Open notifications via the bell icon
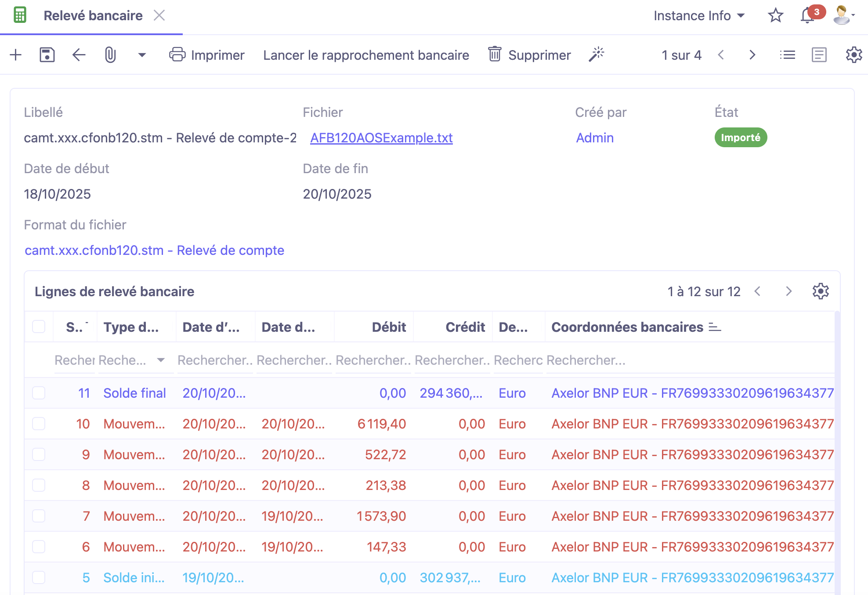Viewport: 868px width, 595px height. 807,15
